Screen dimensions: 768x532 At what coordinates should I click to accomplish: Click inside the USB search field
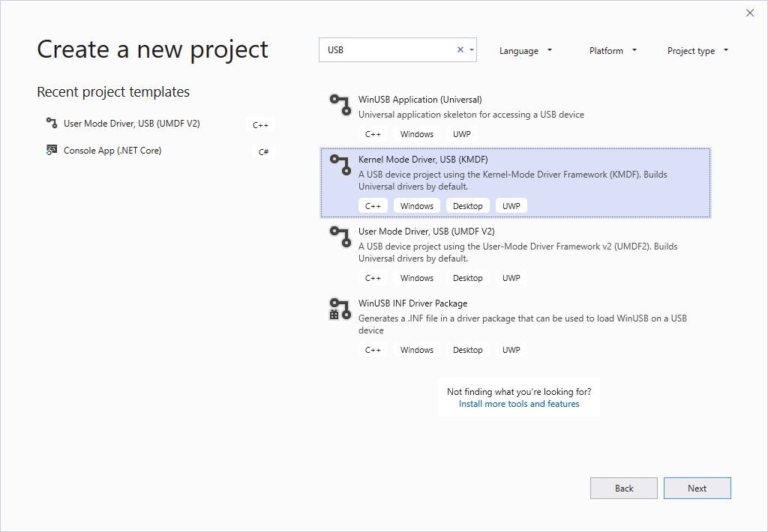(397, 48)
